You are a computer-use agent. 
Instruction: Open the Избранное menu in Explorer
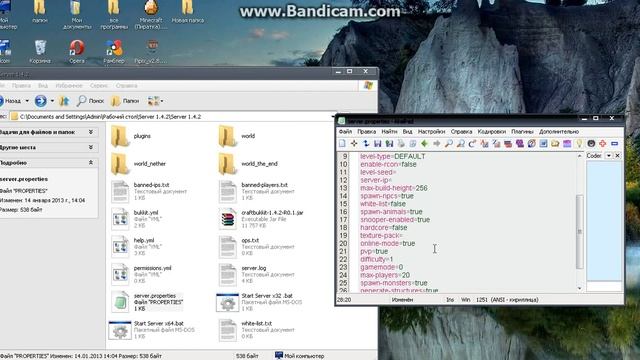click(69, 86)
